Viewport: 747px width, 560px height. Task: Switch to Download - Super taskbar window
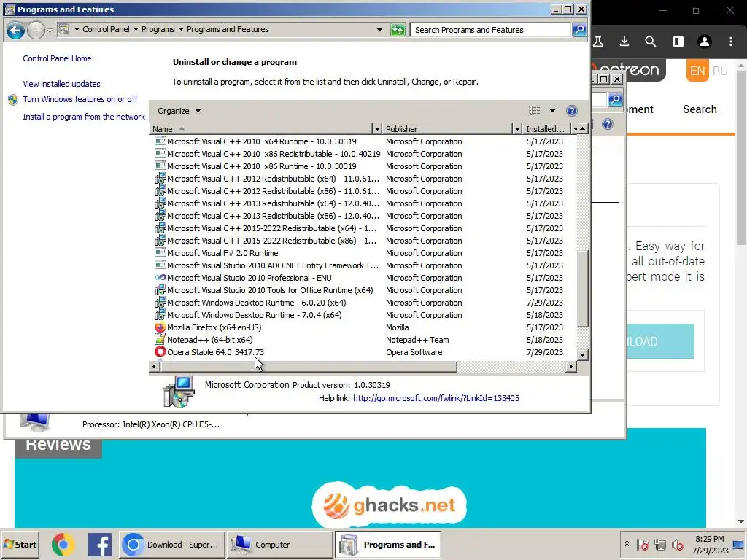pyautogui.click(x=171, y=545)
